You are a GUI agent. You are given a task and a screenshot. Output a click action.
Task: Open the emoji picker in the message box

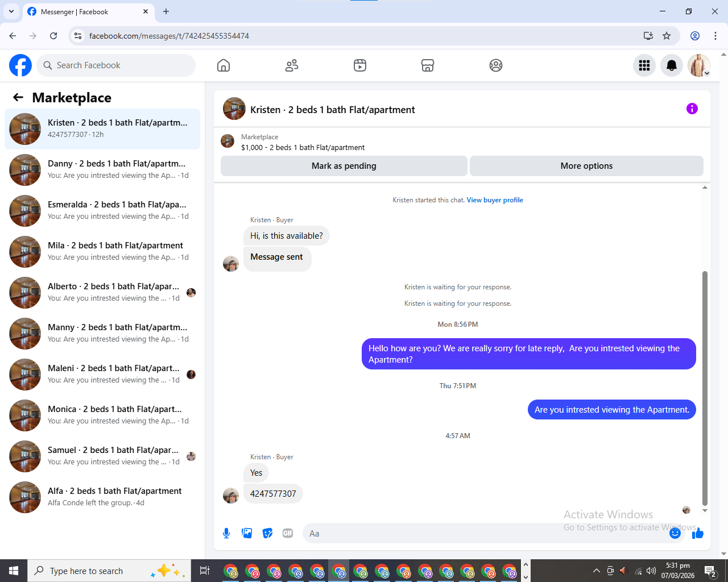[675, 533]
